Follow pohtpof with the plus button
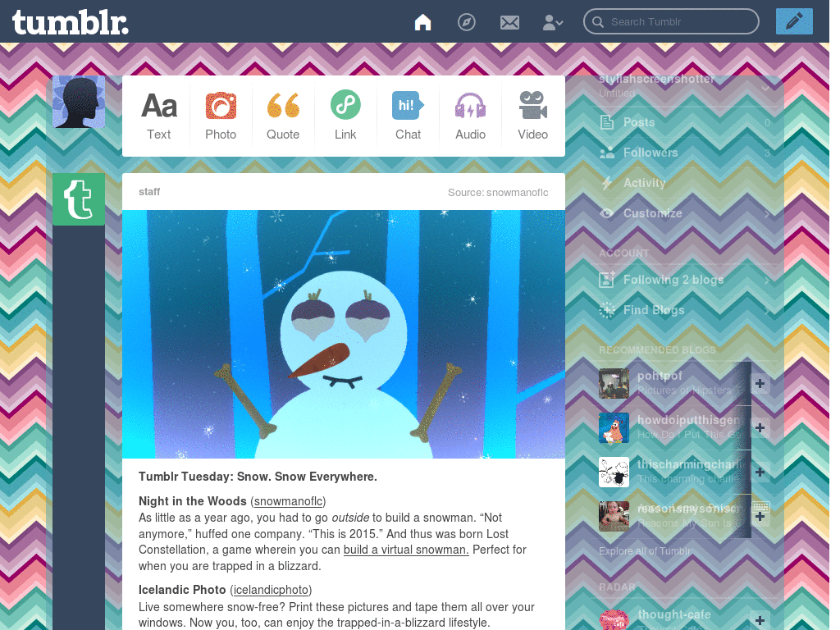This screenshot has width=840, height=630. click(760, 384)
